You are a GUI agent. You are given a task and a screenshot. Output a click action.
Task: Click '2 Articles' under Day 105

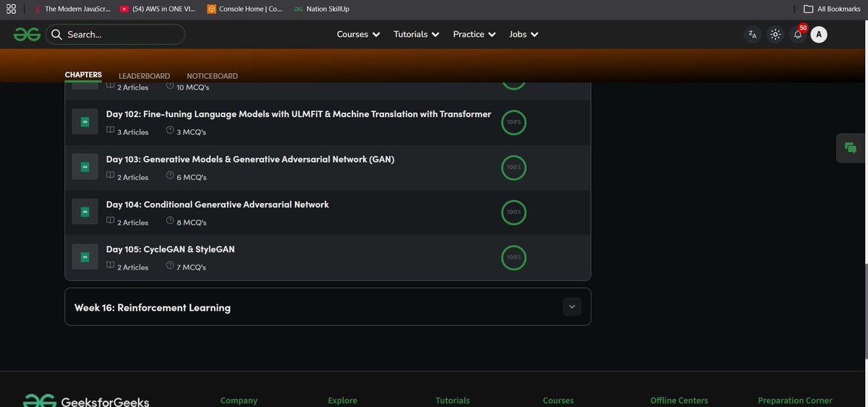[132, 267]
